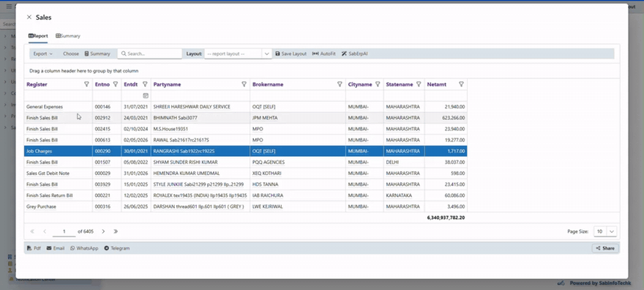
Task: Select the Job Charges highlighted row
Action: coord(246,151)
